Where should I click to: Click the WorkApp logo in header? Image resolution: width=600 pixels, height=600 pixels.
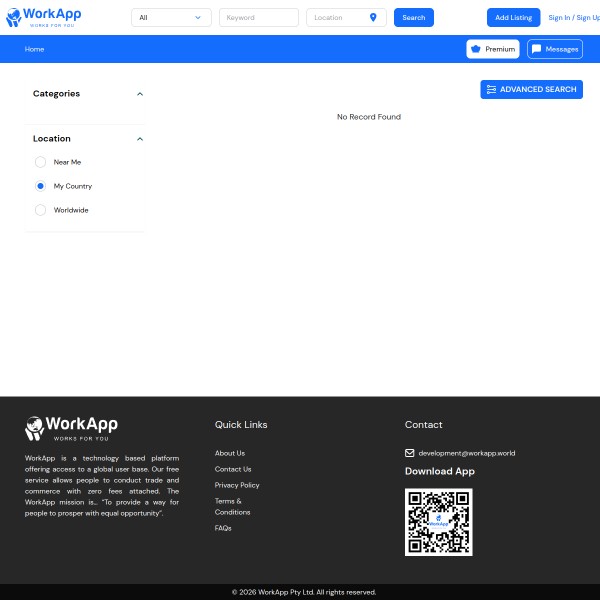coord(44,17)
